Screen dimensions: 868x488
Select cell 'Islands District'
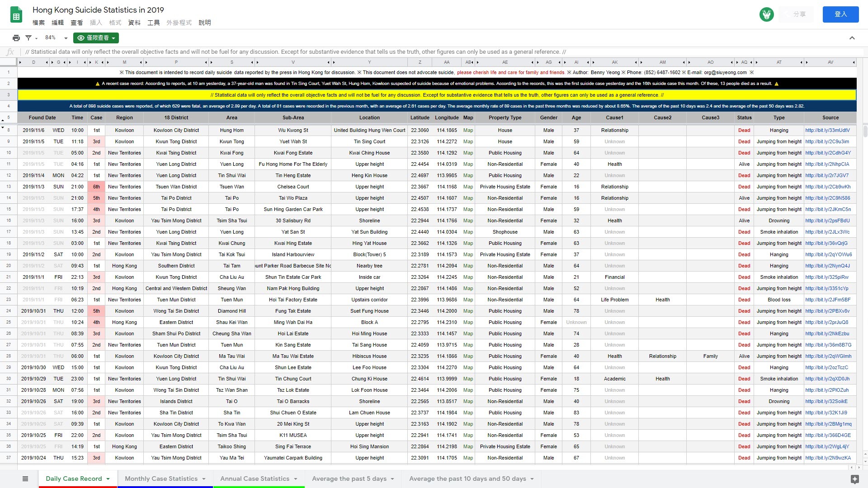tap(176, 401)
